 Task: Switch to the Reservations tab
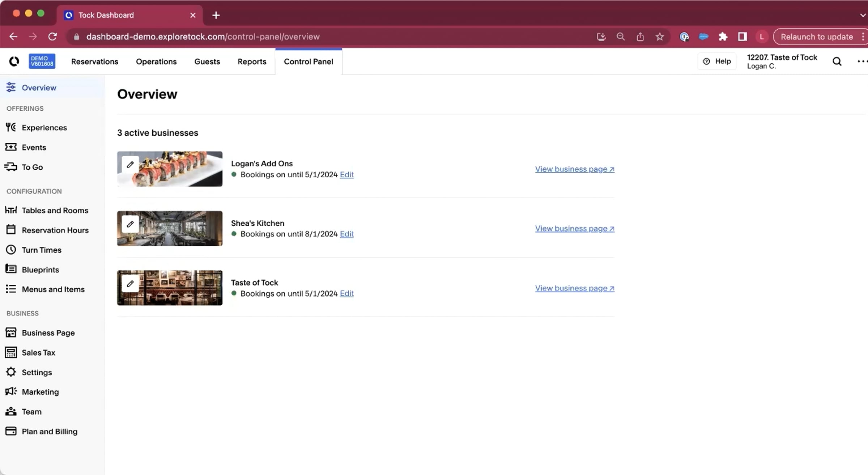(95, 62)
